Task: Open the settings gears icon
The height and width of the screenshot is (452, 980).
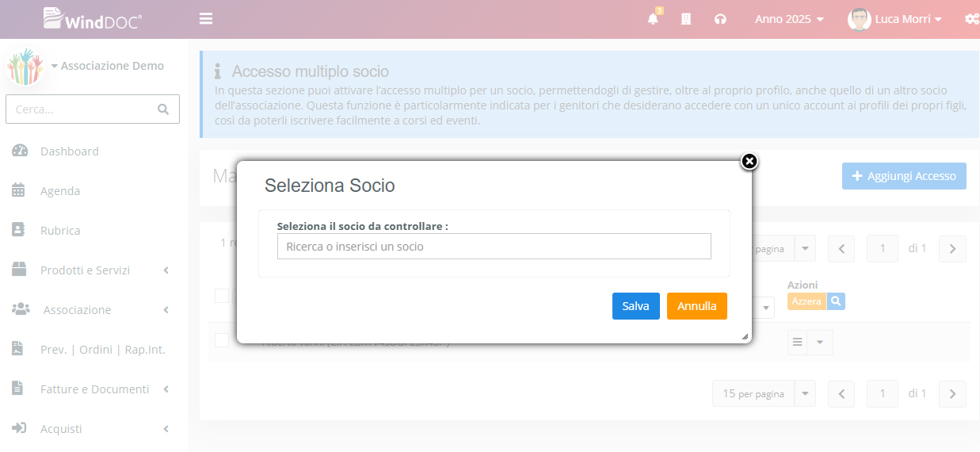Action: pos(972,19)
